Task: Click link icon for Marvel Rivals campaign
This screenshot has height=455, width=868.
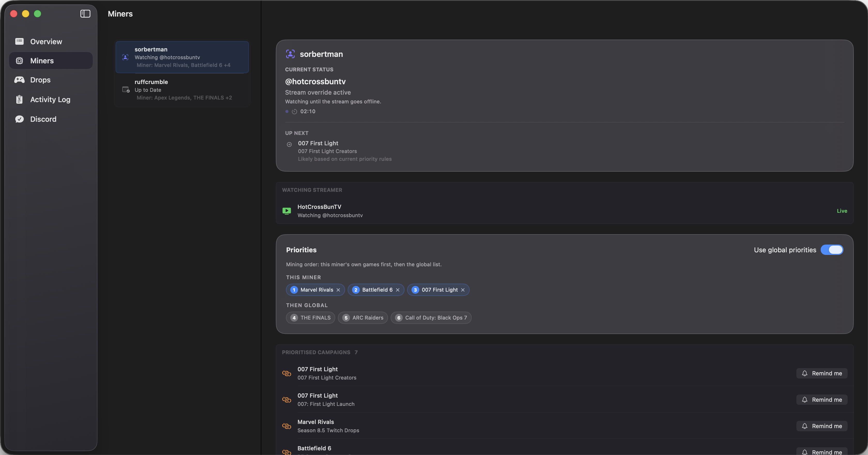Action: (286, 426)
